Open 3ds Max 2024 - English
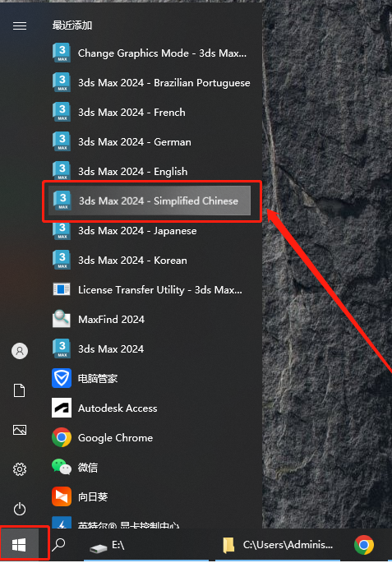Image resolution: width=392 pixels, height=563 pixels. tap(150, 171)
